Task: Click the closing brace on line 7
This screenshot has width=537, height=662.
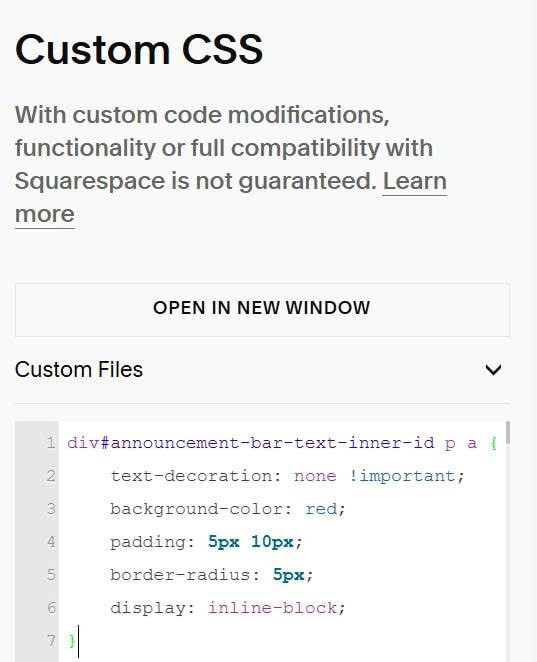Action: click(71, 641)
